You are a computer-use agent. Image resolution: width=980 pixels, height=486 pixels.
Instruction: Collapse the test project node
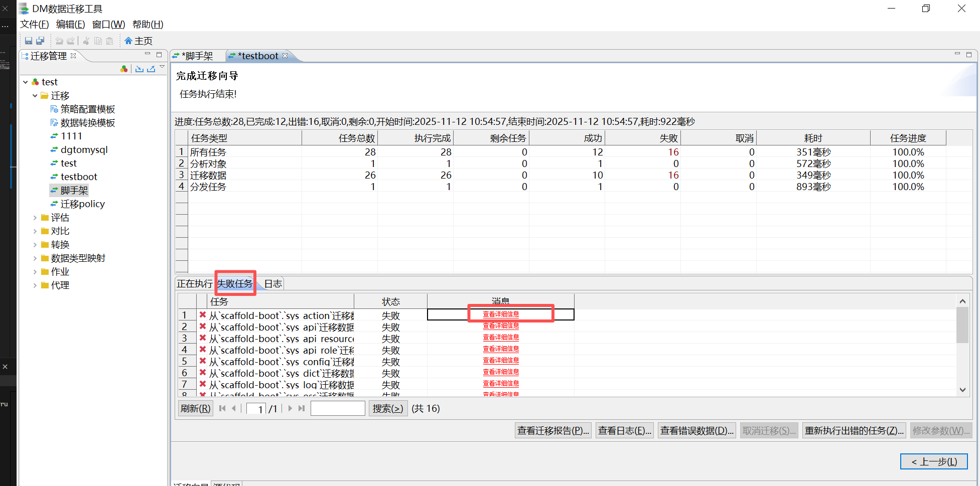tap(26, 82)
